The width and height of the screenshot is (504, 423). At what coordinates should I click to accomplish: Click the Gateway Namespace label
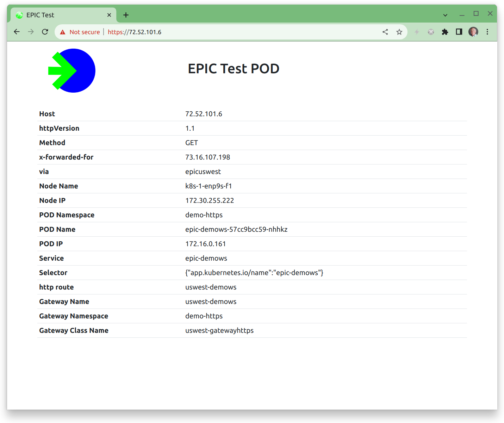74,316
